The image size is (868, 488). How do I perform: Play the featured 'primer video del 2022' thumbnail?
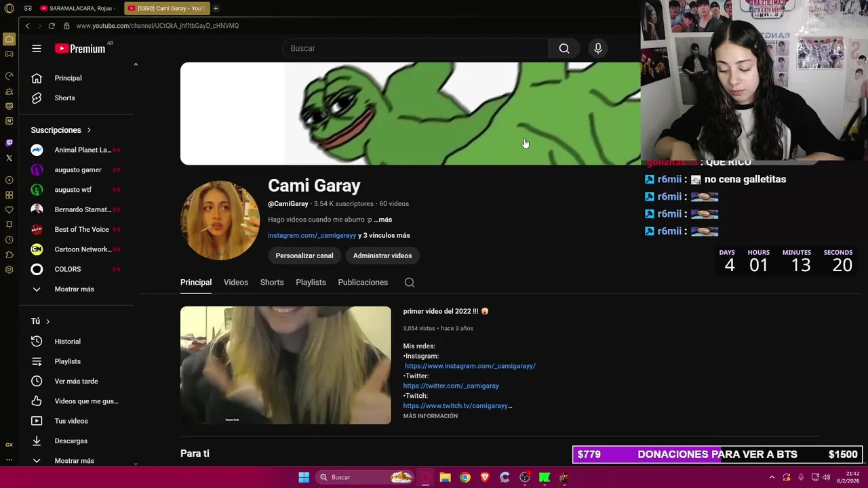[285, 365]
